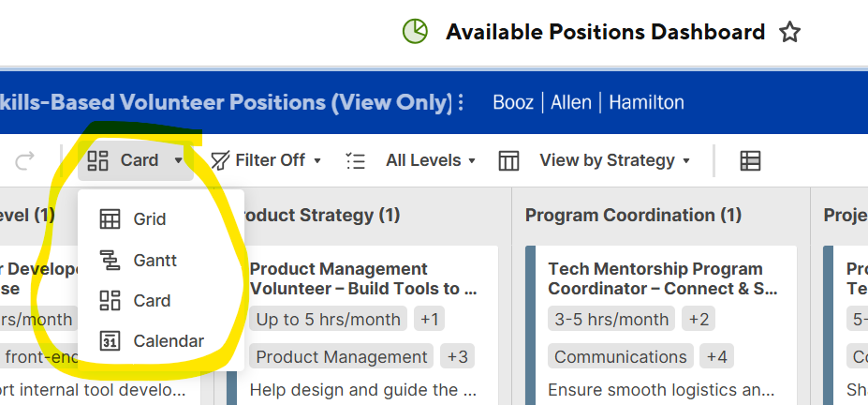This screenshot has height=405, width=868.
Task: Click the redo arrow icon
Action: coord(24,160)
